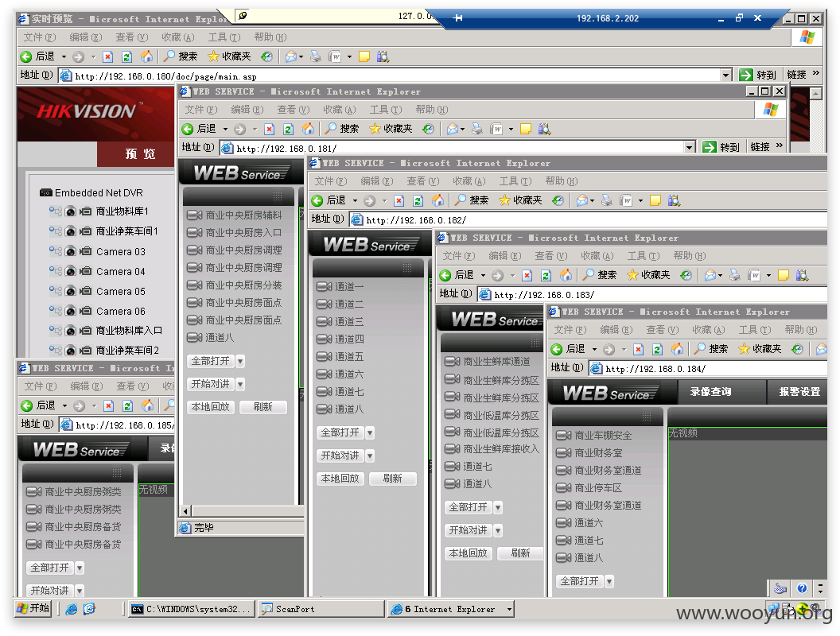This screenshot has height=636, width=840.
Task: Click Forward icon in 192.168.0.183 window toolbar
Action: pyautogui.click(x=498, y=275)
